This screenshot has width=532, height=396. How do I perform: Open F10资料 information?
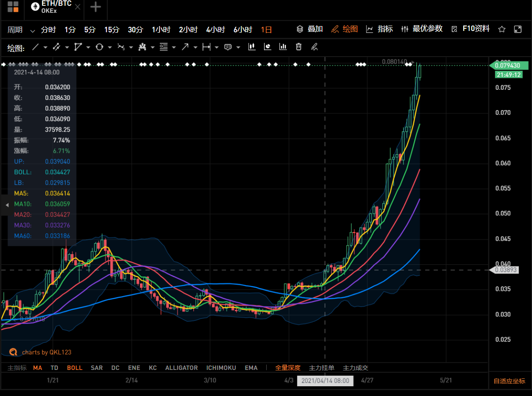coord(471,29)
